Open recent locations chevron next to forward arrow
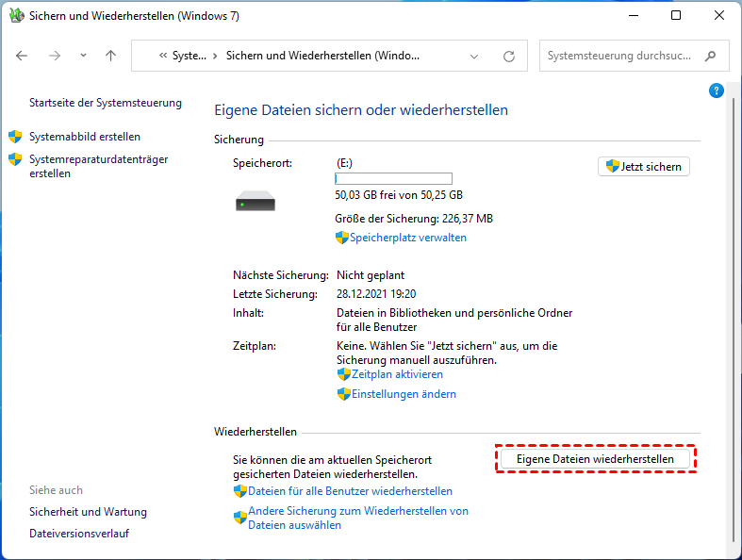 (83, 56)
